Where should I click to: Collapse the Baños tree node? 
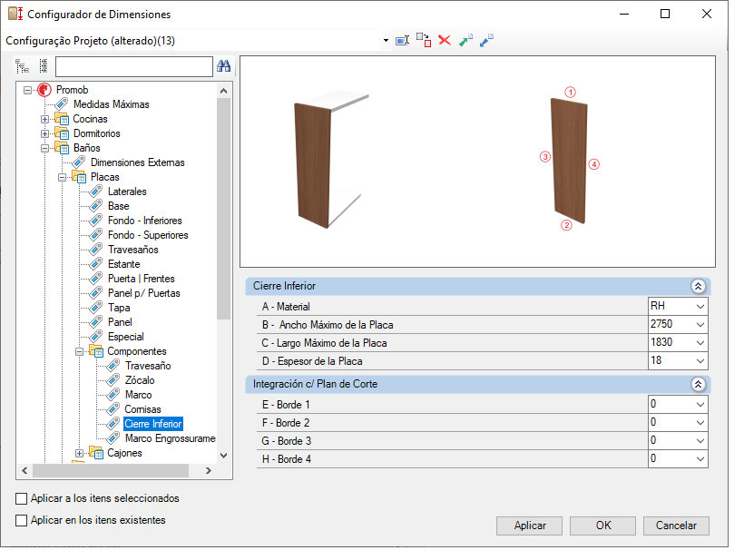click(44, 148)
